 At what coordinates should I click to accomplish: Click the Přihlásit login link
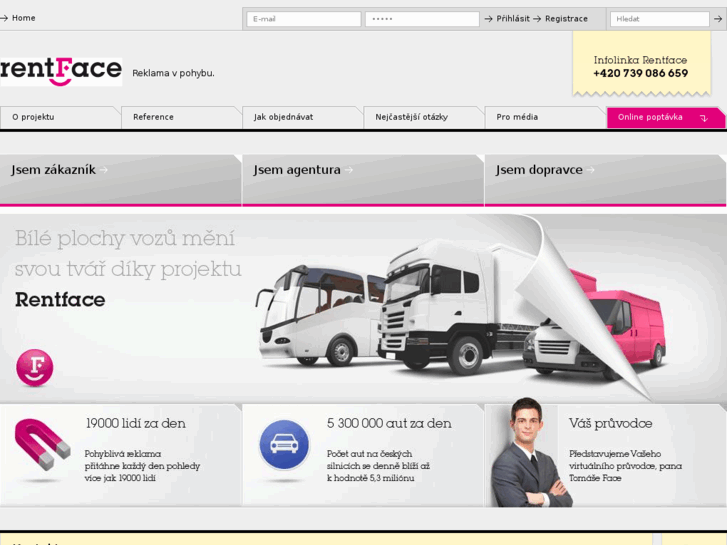click(513, 19)
